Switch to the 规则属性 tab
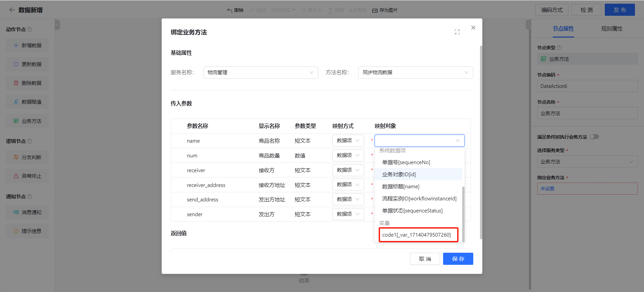The width and height of the screenshot is (644, 292). 611,29
